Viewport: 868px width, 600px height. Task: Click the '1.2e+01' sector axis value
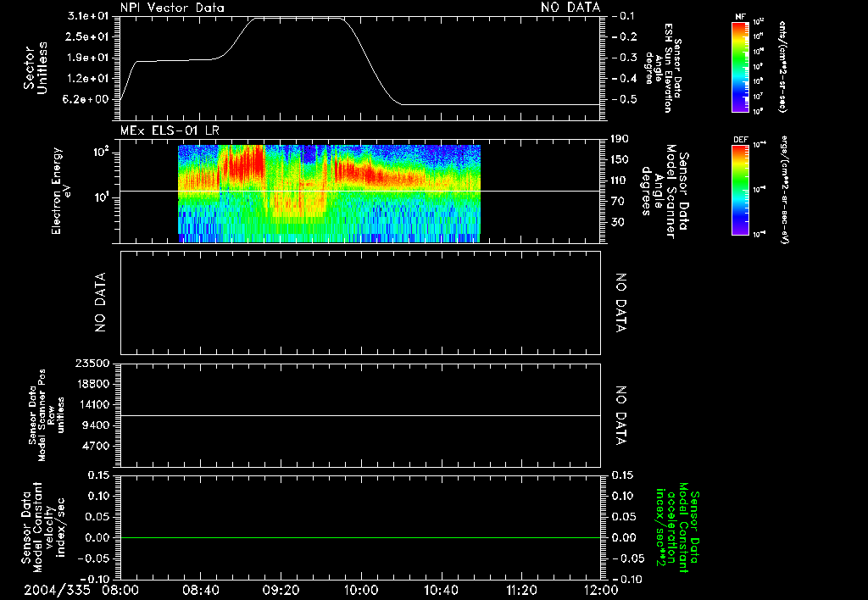click(88, 78)
